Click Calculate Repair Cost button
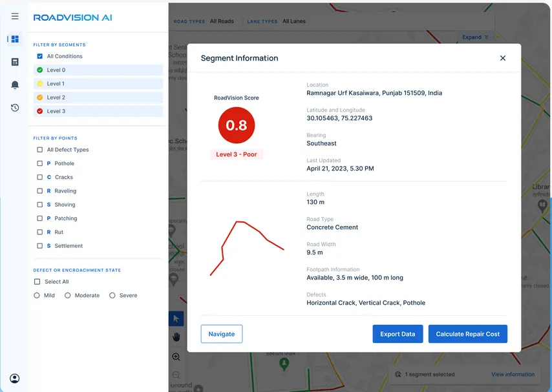The width and height of the screenshot is (552, 392). pyautogui.click(x=467, y=334)
